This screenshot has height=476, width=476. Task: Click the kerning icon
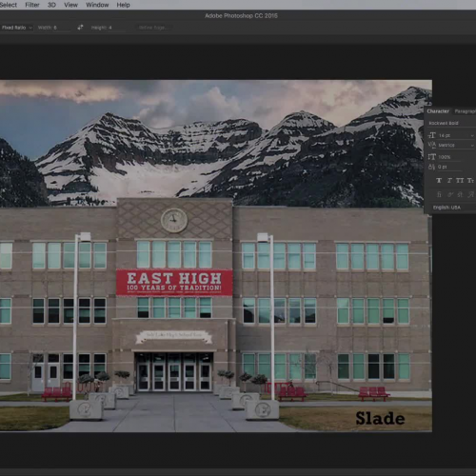point(432,145)
